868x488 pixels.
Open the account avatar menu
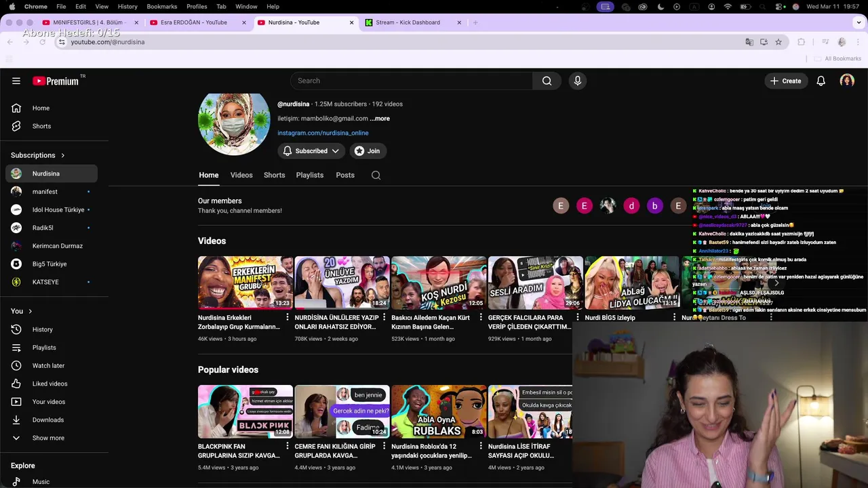[847, 81]
